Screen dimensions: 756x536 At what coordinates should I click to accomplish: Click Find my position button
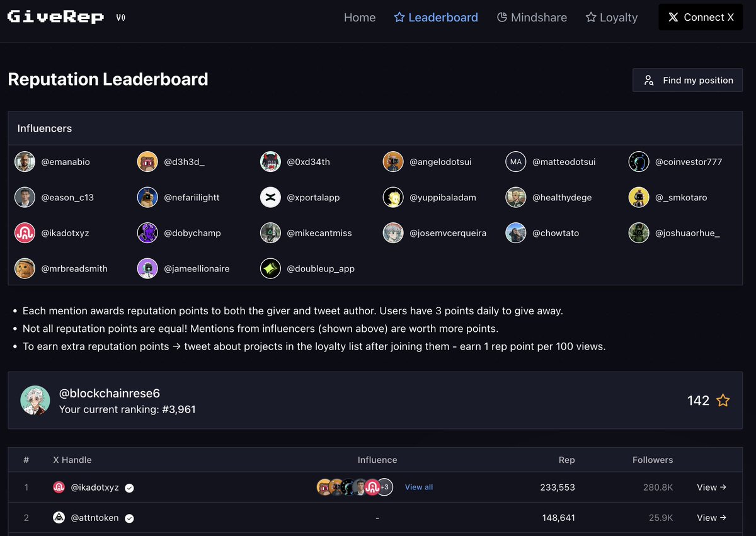[x=688, y=80]
